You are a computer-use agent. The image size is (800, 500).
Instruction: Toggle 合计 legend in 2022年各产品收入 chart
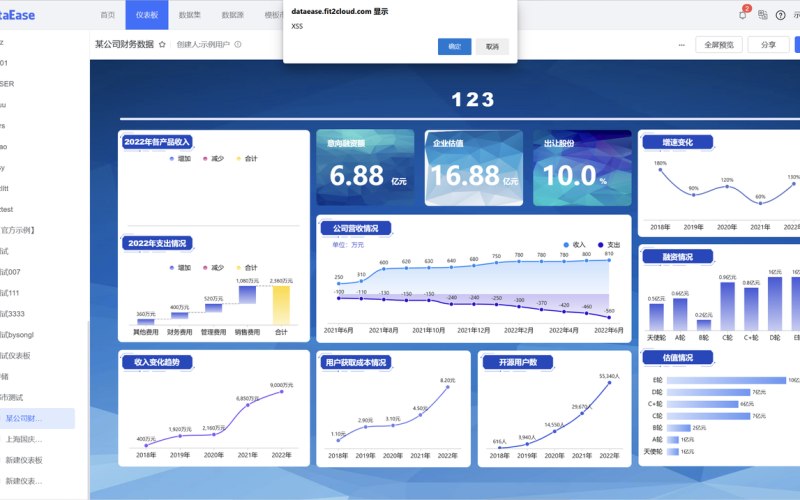click(247, 159)
